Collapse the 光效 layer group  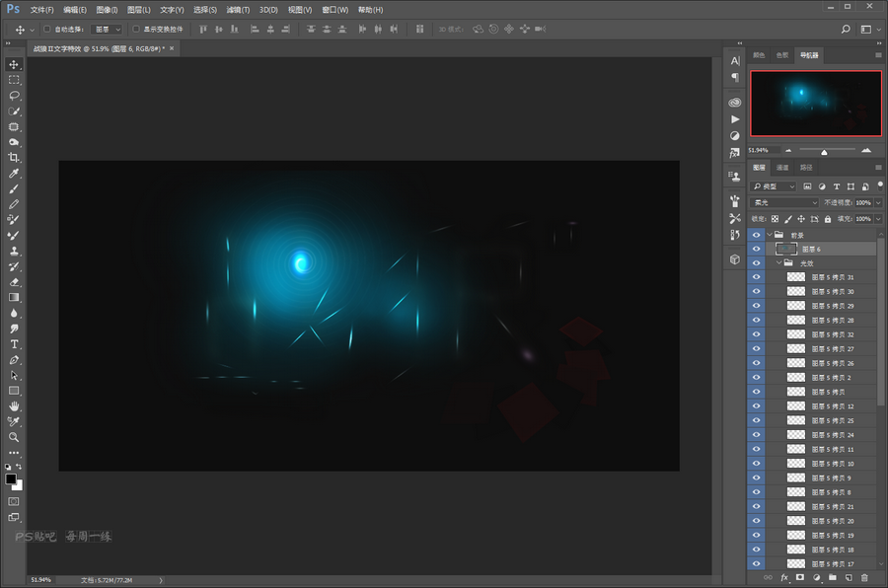(778, 263)
